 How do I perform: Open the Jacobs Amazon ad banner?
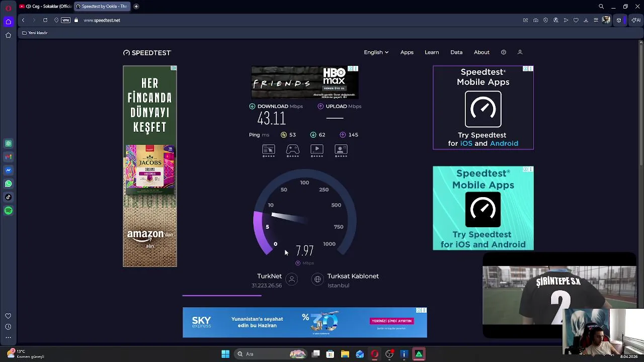[150, 166]
